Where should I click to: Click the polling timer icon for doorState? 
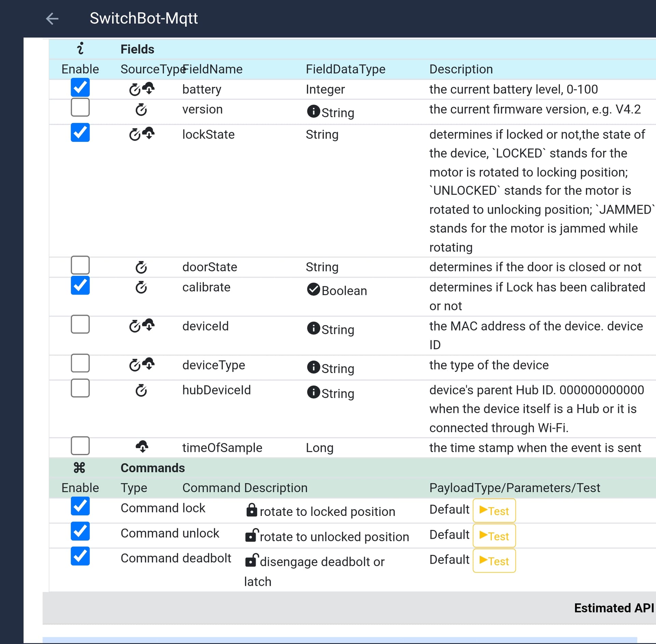click(x=141, y=267)
